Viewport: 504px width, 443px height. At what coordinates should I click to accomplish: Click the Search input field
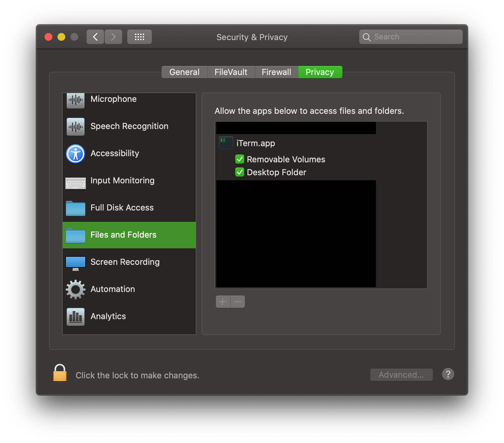pos(411,37)
